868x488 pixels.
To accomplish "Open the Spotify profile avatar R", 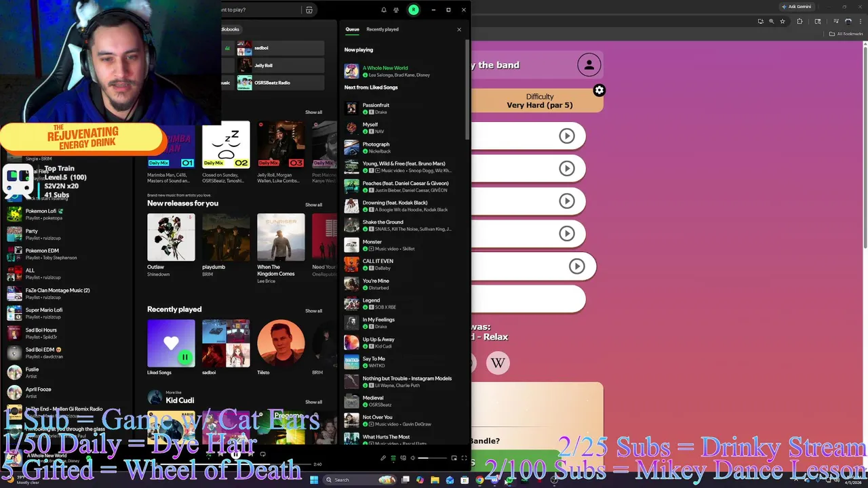I will (414, 9).
